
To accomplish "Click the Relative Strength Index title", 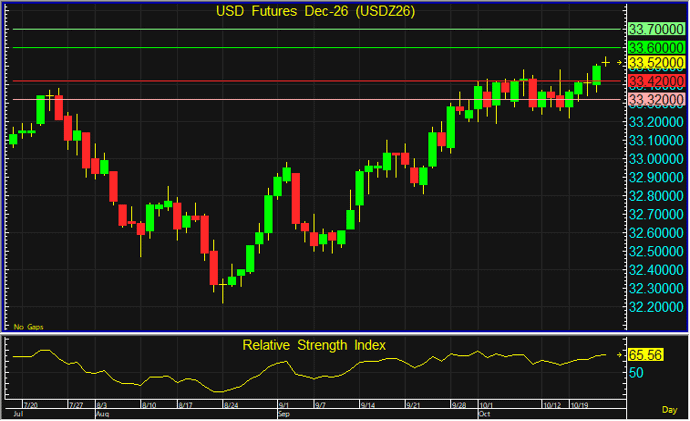I will [x=314, y=345].
